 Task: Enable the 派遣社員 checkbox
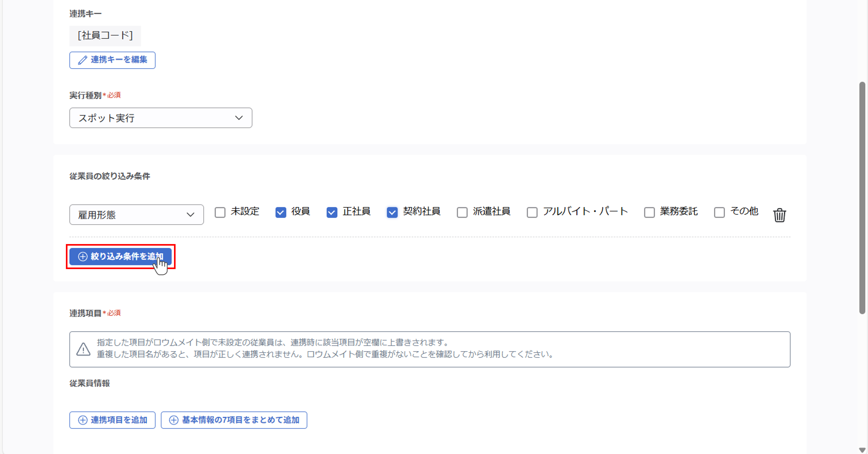click(462, 212)
